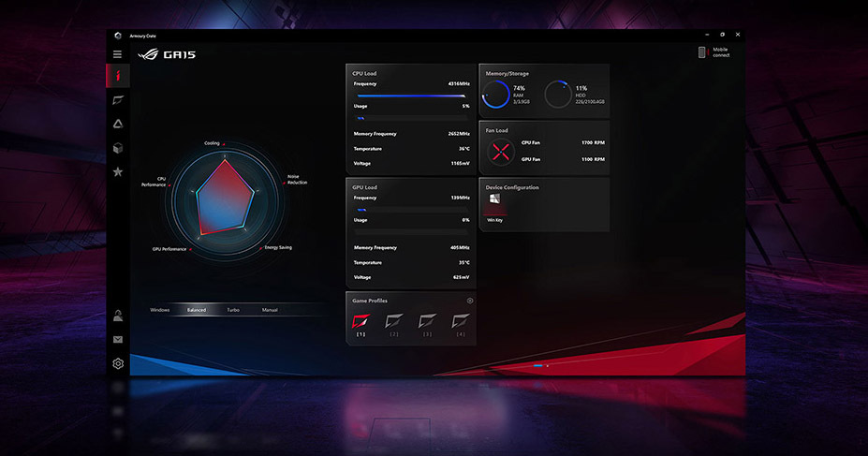This screenshot has width=868, height=456.
Task: Open the user profile icon
Action: coord(118,316)
